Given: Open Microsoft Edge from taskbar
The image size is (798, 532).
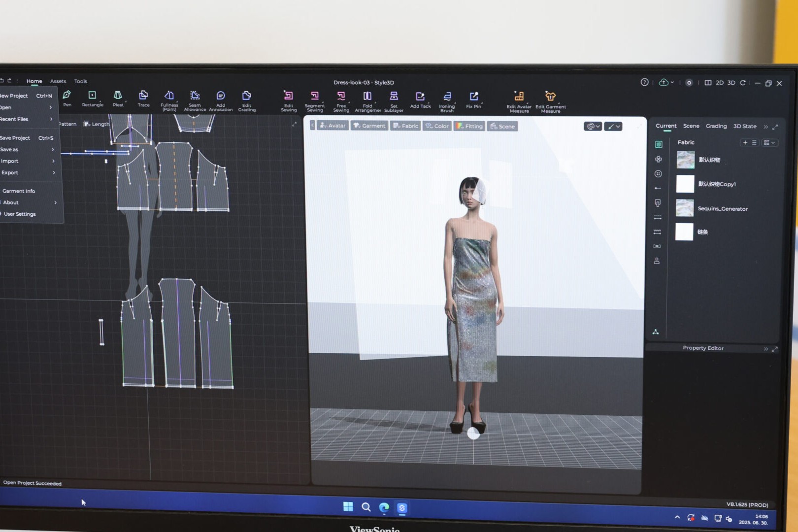Looking at the screenshot, I should pyautogui.click(x=384, y=507).
